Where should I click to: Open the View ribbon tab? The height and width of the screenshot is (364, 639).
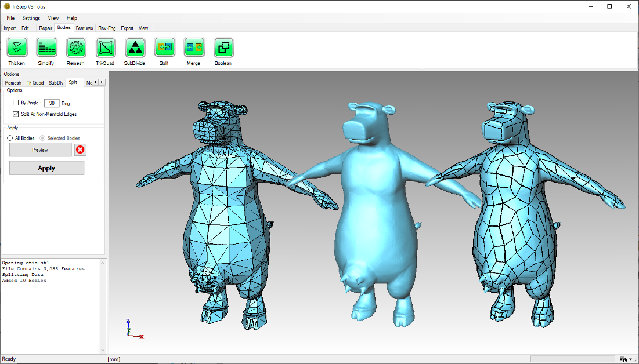click(x=143, y=28)
